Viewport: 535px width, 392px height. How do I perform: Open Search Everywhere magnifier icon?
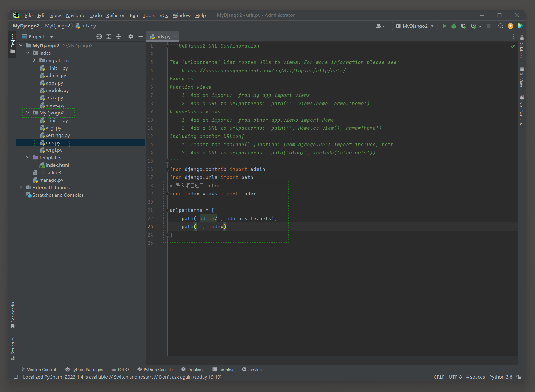coord(501,26)
